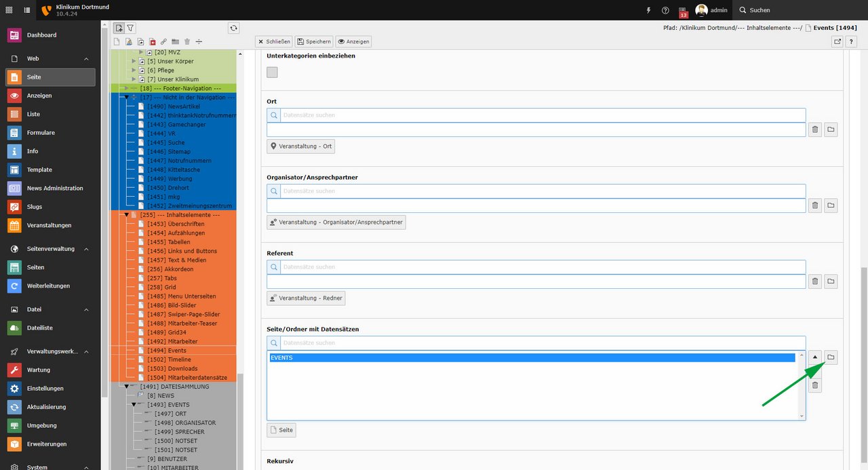Open the Weiterleitungen module
Image resolution: width=868 pixels, height=470 pixels.
coord(50,286)
